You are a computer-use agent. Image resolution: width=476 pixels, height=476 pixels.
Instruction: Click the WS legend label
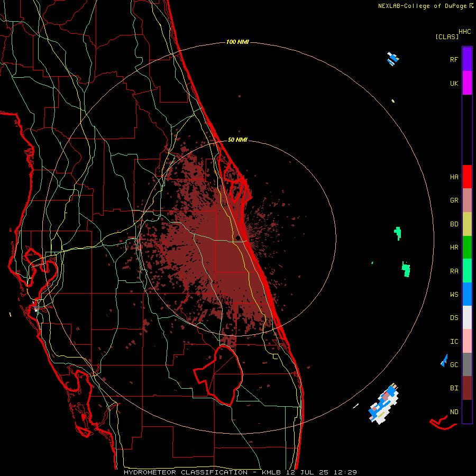click(454, 295)
